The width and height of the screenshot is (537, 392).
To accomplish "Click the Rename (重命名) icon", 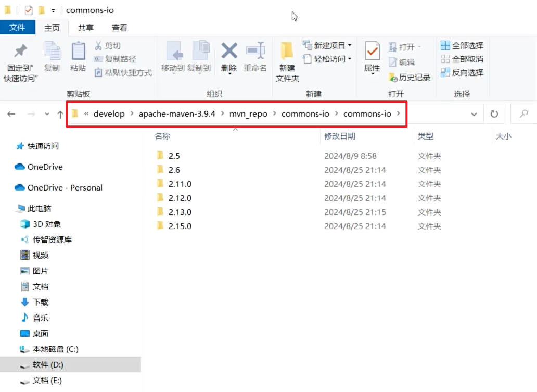I will coord(255,52).
